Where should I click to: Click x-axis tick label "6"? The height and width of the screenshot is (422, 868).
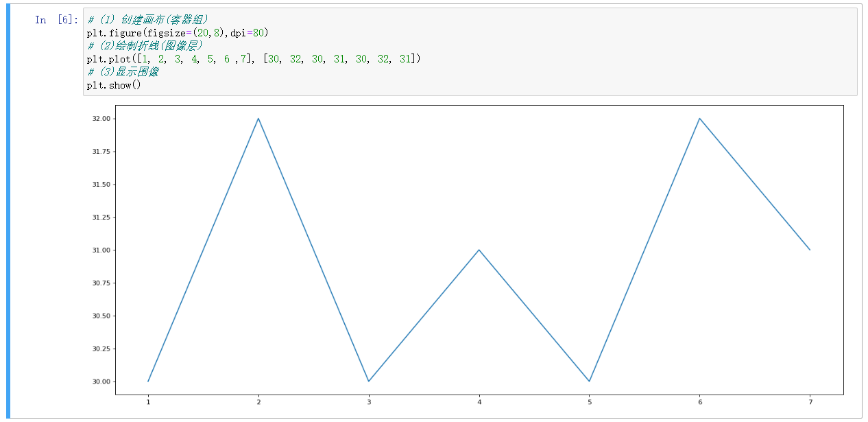click(700, 402)
